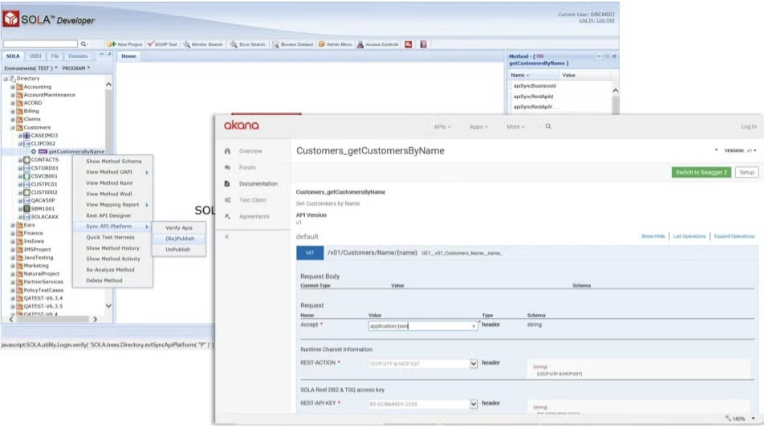Collapse the Akana sidebar with the chevron
Image resolution: width=764 pixels, height=428 pixels.
click(227, 237)
